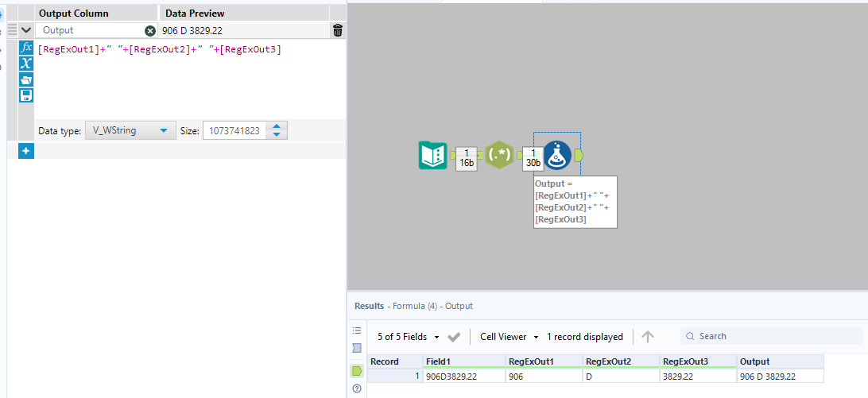This screenshot has width=868, height=398.
Task: Open saved expressions folder icon
Action: click(x=26, y=79)
